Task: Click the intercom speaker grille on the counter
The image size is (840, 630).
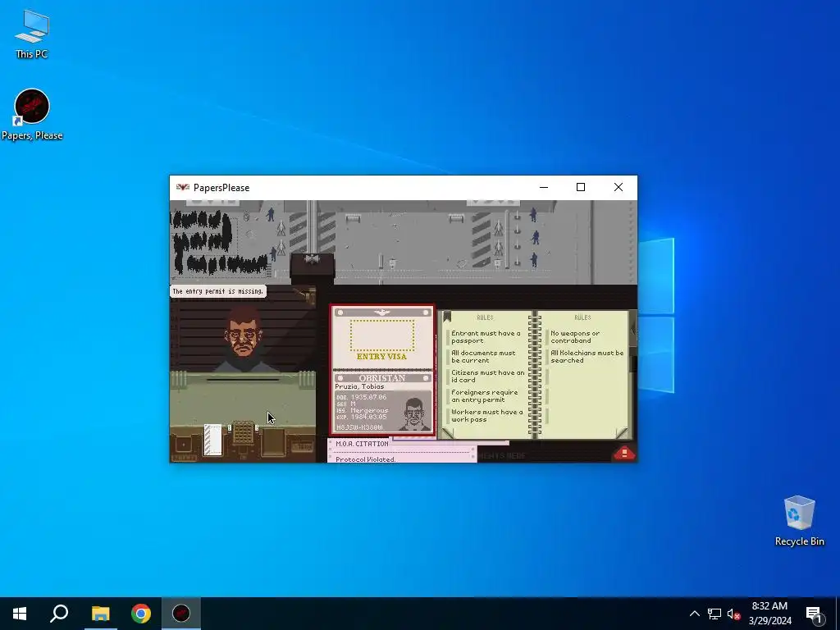Action: pos(243,432)
